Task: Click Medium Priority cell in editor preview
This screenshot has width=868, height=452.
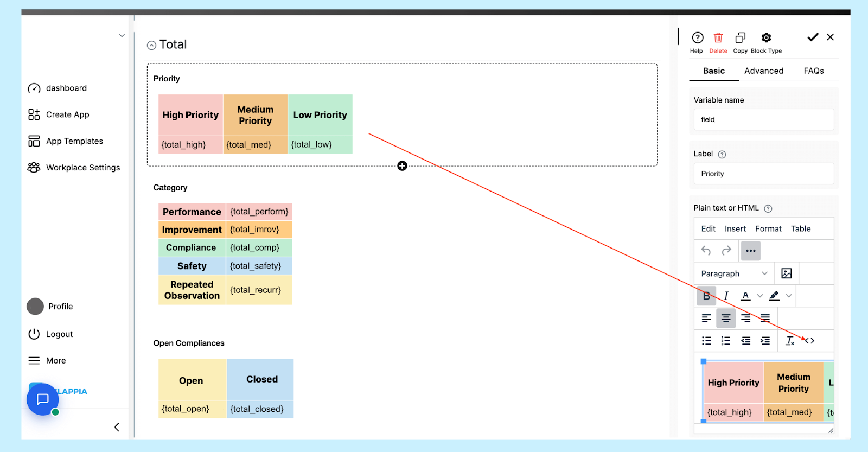Action: [793, 383]
